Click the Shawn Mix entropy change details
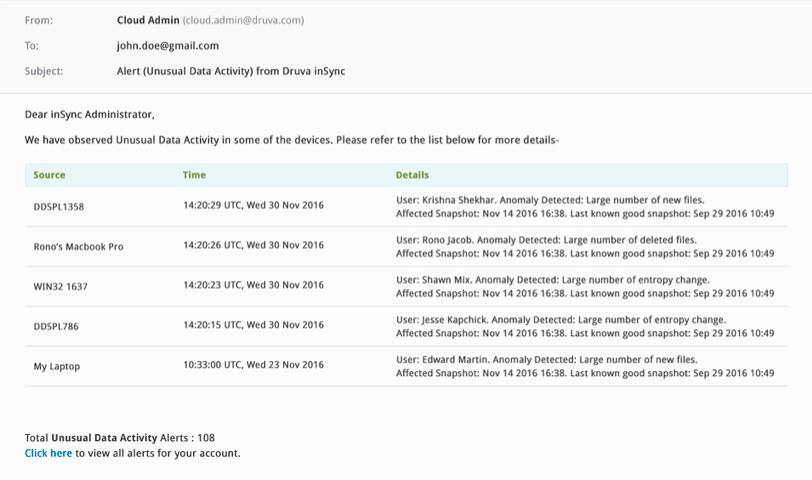The width and height of the screenshot is (812, 480). click(x=584, y=286)
